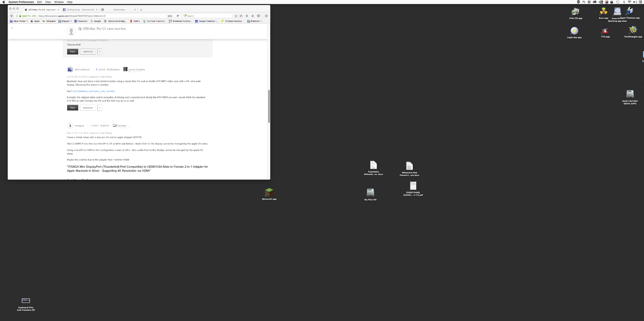Open the Window menu in menu bar

click(x=59, y=2)
